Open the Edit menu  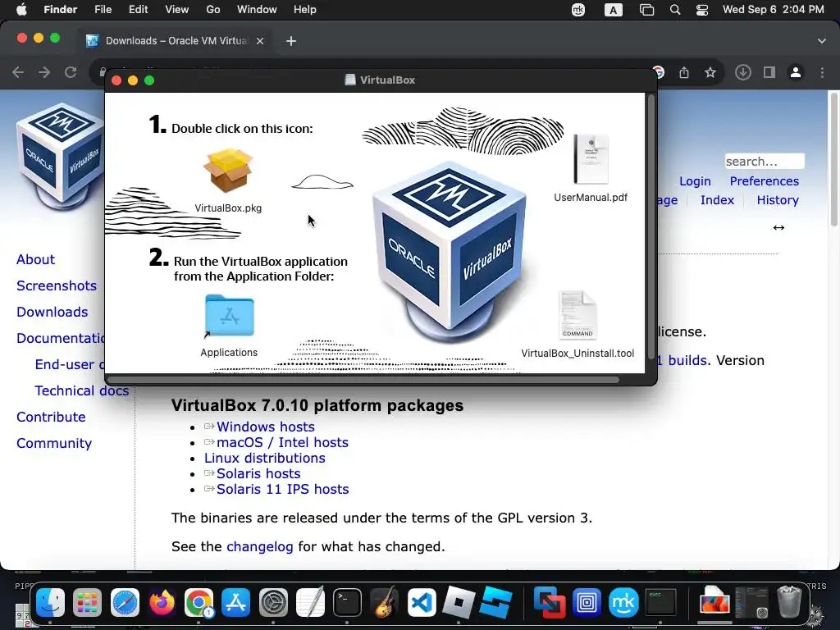pos(138,10)
